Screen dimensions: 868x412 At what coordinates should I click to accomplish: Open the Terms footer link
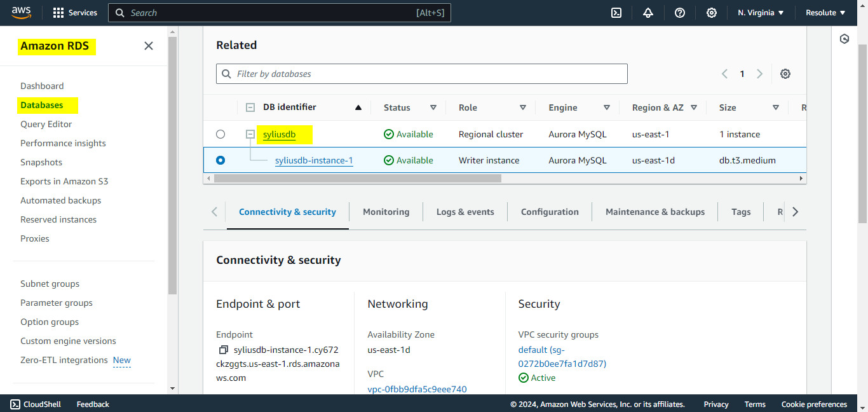(x=755, y=404)
